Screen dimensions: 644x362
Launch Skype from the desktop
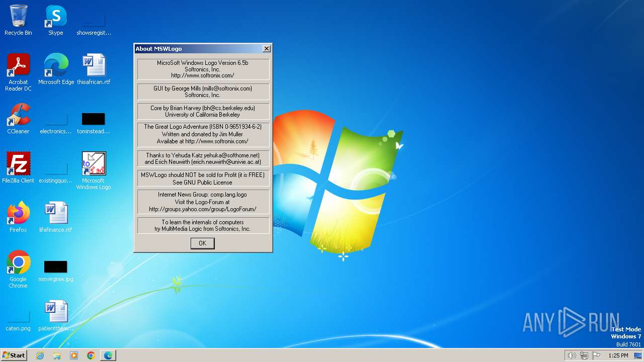pyautogui.click(x=56, y=20)
